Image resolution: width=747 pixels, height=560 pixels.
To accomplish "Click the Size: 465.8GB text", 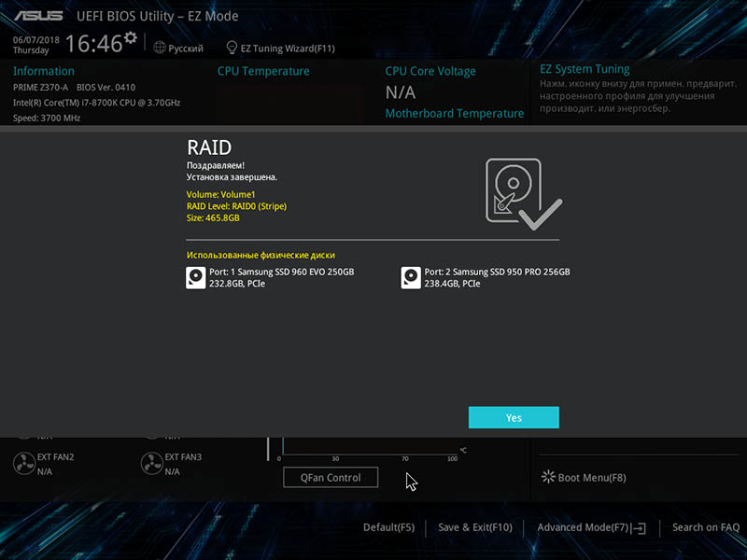I will click(x=213, y=217).
